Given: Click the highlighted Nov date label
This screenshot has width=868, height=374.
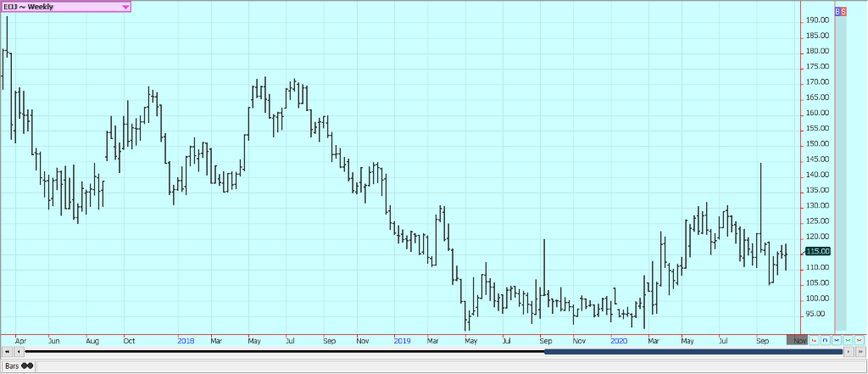Looking at the screenshot, I should pyautogui.click(x=797, y=340).
